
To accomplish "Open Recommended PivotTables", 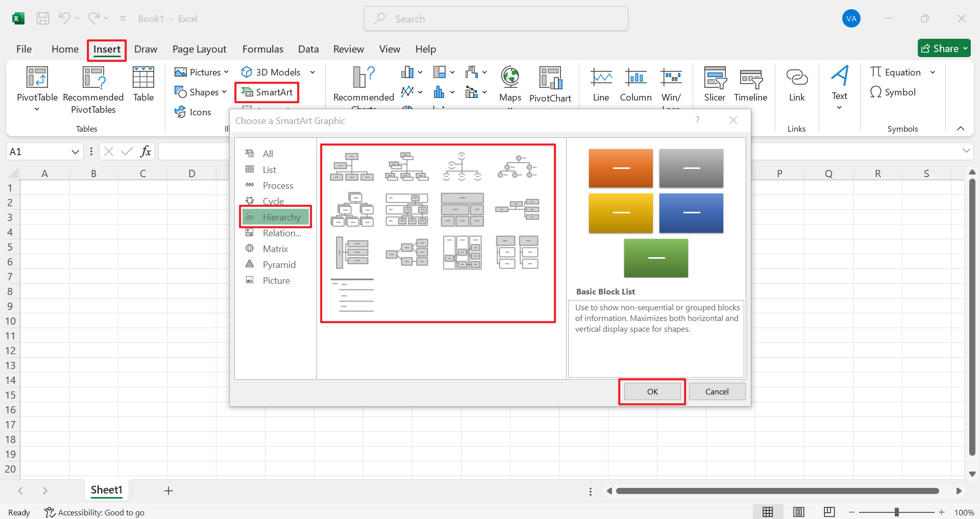I will coord(93,89).
